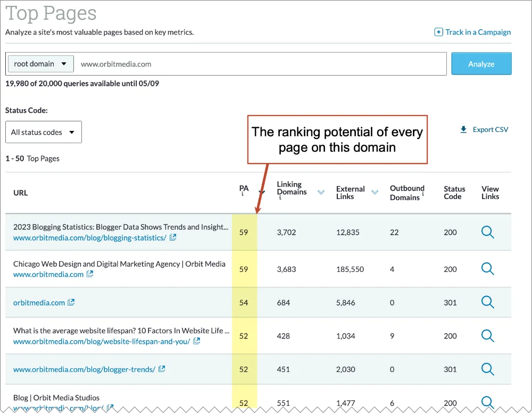The image size is (532, 413).
Task: Click external link icon beside website-lifespan-and-you URL
Action: (x=196, y=341)
